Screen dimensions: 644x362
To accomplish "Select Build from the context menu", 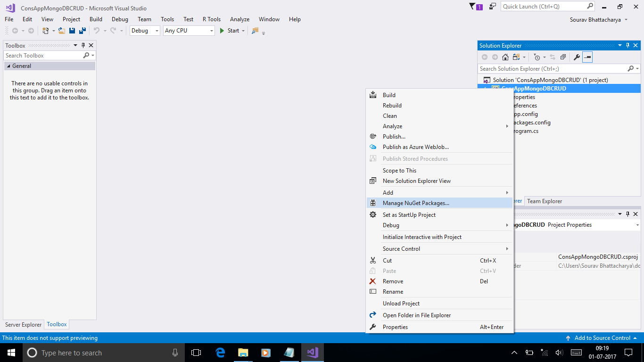I will pos(440,95).
